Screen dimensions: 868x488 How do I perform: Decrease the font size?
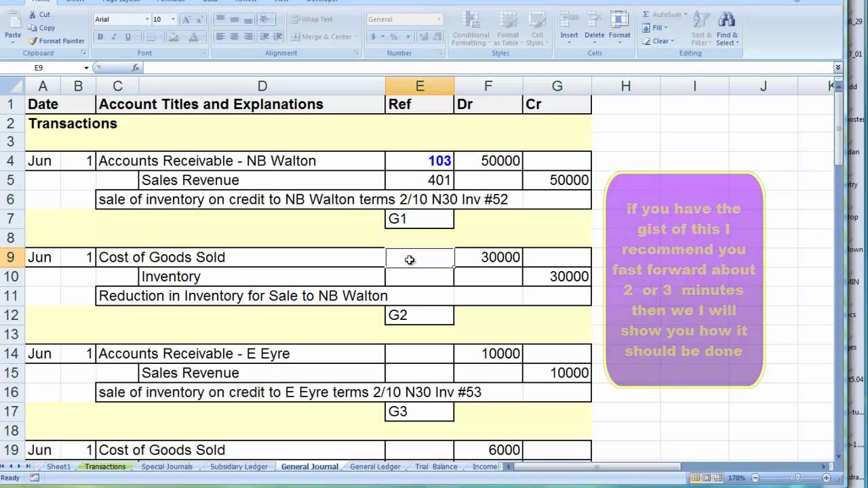(198, 20)
